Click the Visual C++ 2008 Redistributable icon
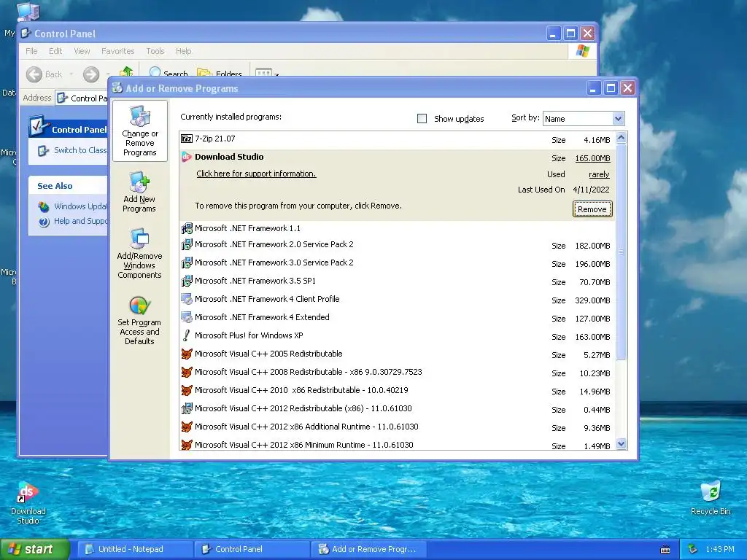Viewport: 747px width, 560px height. 187,372
